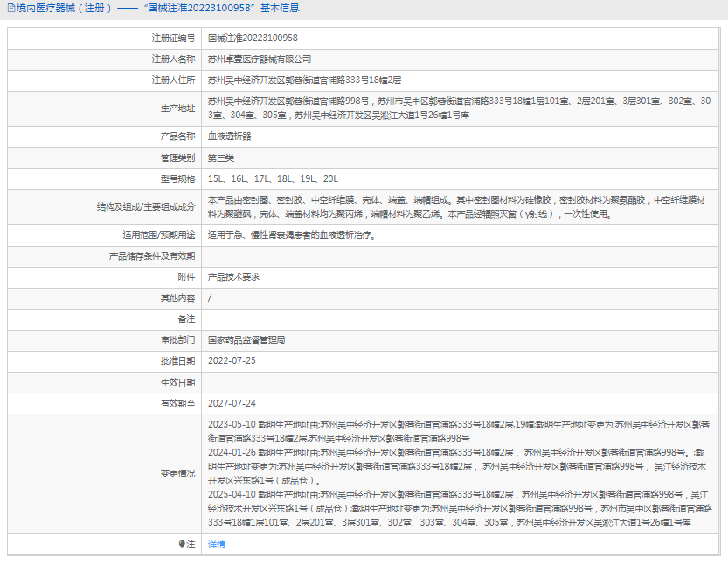Click the 适用范围/预期用途 label

pyautogui.click(x=159, y=235)
